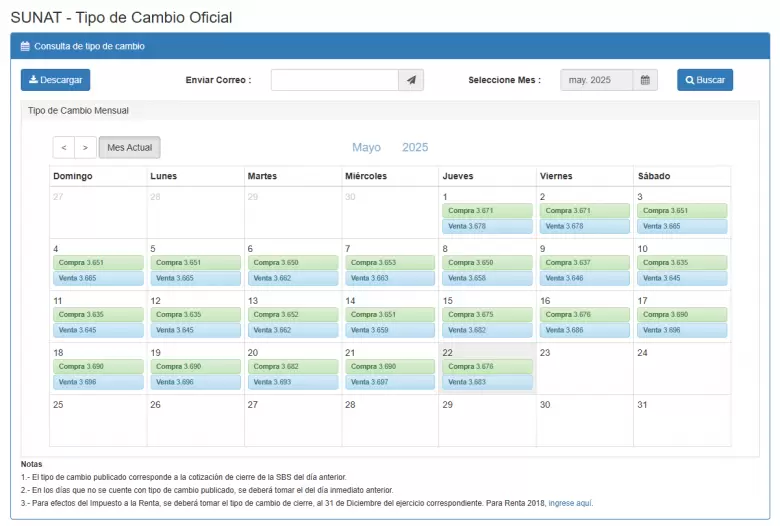Click day number 31 in calendar
780x526 pixels.
click(642, 405)
